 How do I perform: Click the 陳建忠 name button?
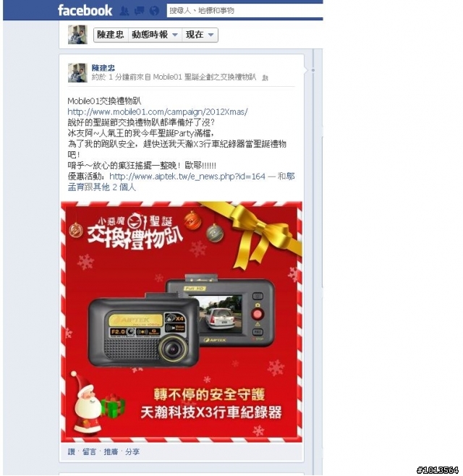(x=111, y=35)
